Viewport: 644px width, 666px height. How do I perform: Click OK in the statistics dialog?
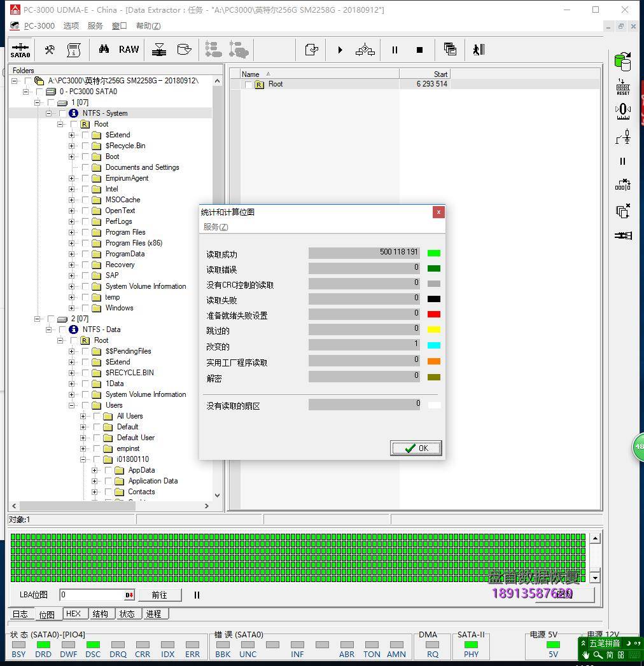tap(416, 448)
